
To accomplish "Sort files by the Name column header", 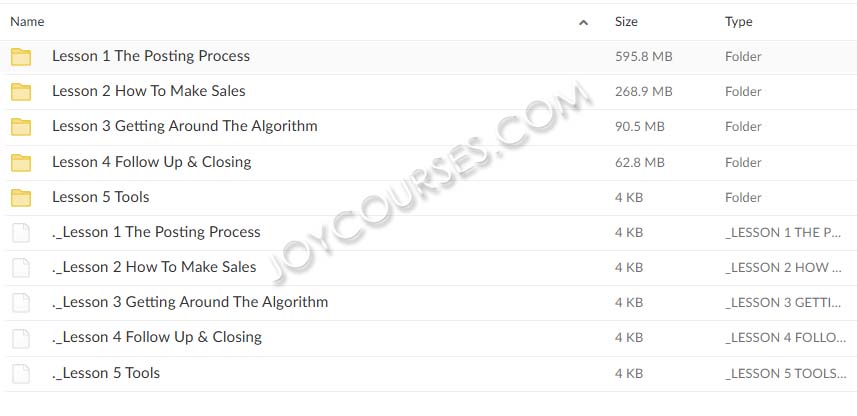I will (27, 22).
